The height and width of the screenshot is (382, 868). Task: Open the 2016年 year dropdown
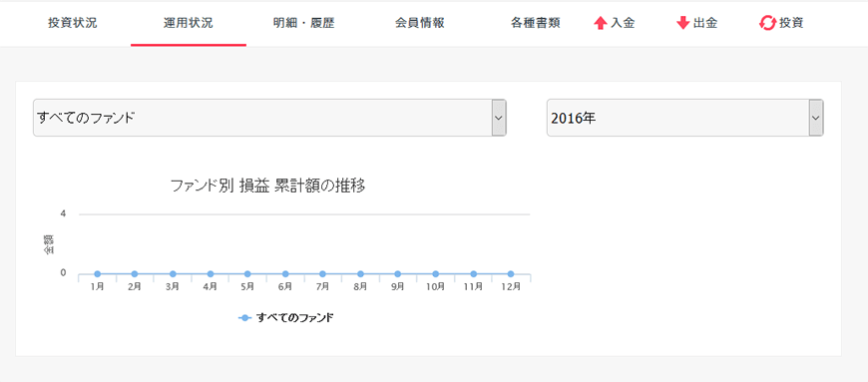pos(685,118)
